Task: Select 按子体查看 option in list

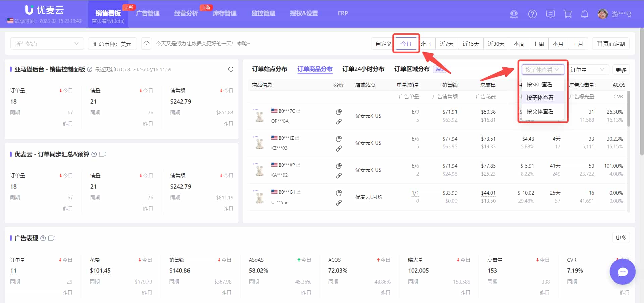Action: coord(542,98)
